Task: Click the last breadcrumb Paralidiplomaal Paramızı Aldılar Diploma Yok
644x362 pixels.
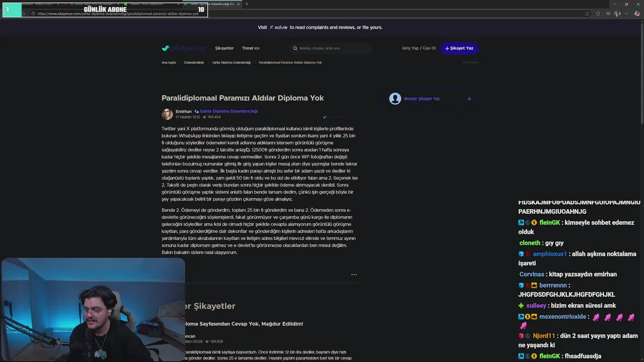Action: tap(290, 62)
